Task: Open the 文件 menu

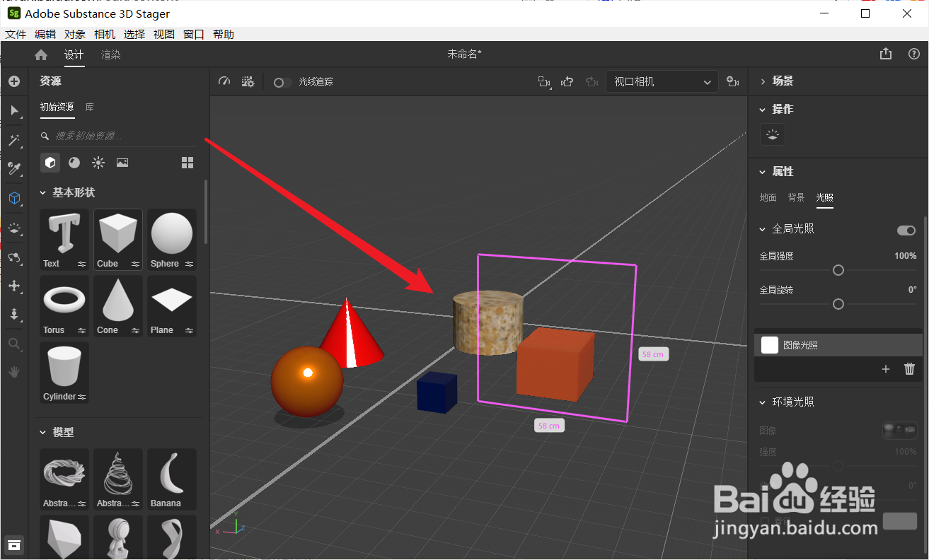Action: point(16,34)
